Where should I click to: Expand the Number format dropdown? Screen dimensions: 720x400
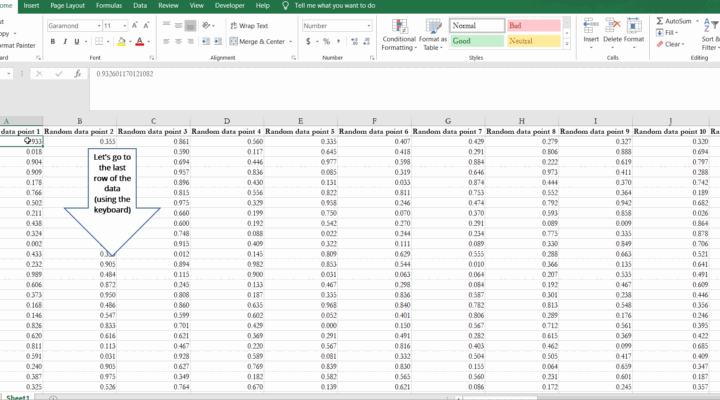point(353,25)
